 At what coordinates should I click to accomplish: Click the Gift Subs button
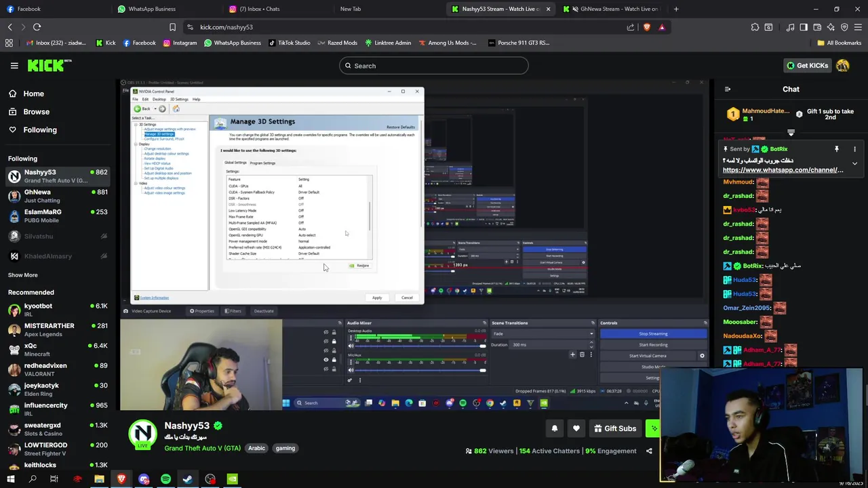coord(615,428)
